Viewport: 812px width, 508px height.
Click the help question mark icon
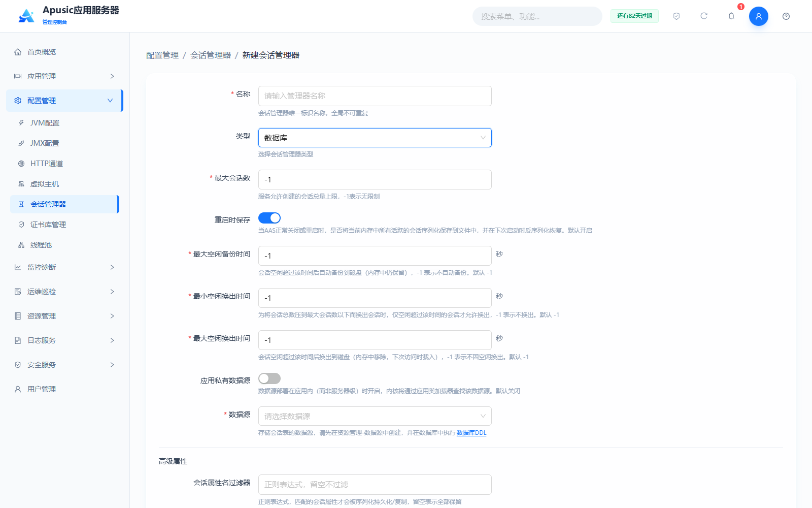click(x=786, y=16)
